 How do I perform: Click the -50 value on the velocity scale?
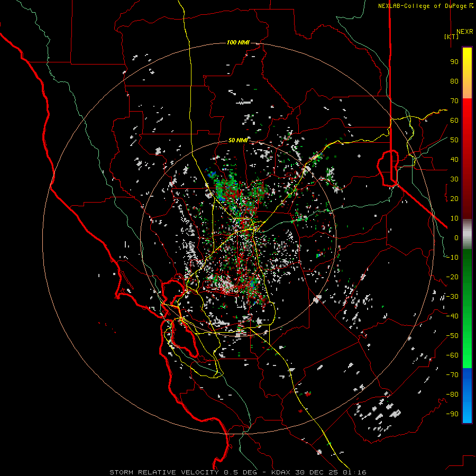point(452,336)
